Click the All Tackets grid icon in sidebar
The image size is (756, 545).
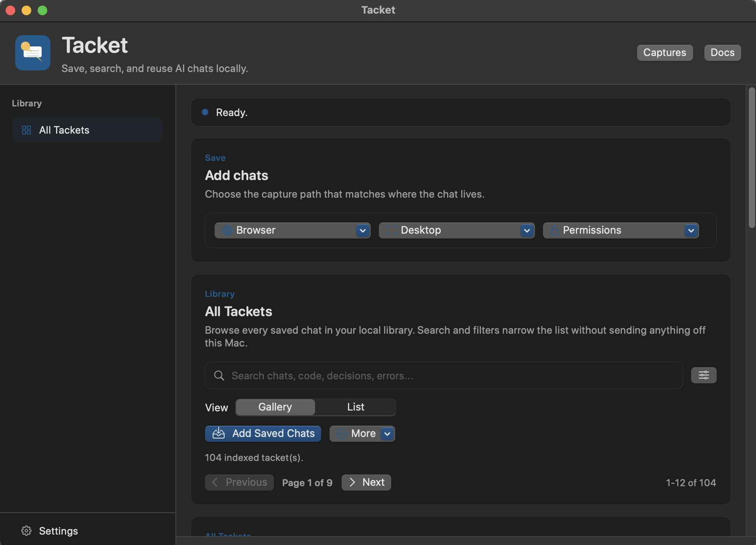click(x=26, y=130)
